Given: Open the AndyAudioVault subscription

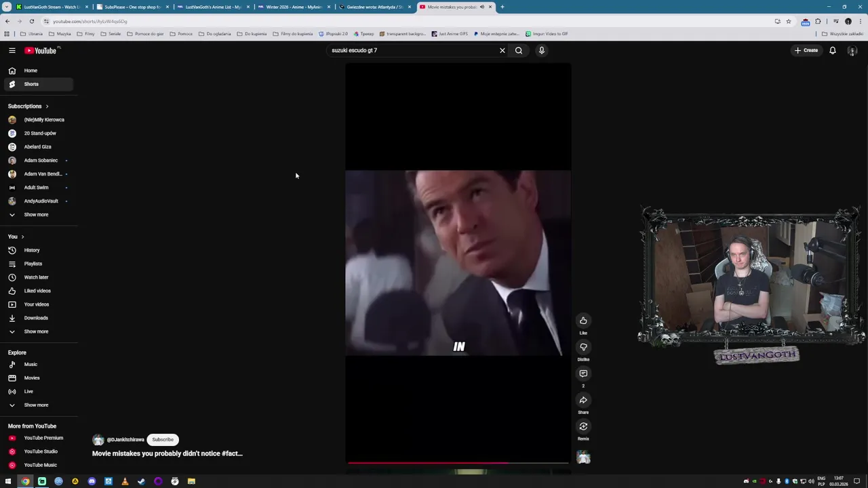Looking at the screenshot, I should click(x=39, y=201).
